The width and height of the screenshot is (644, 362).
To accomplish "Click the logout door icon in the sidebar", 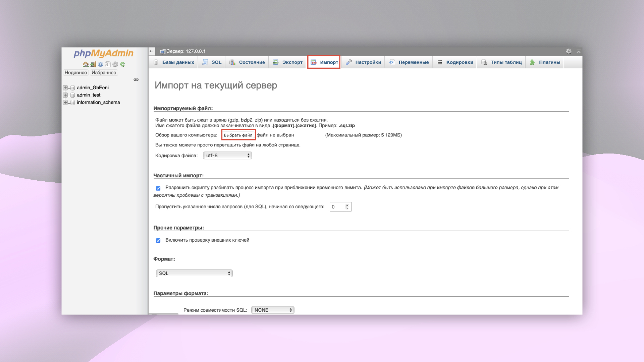I will tap(93, 64).
